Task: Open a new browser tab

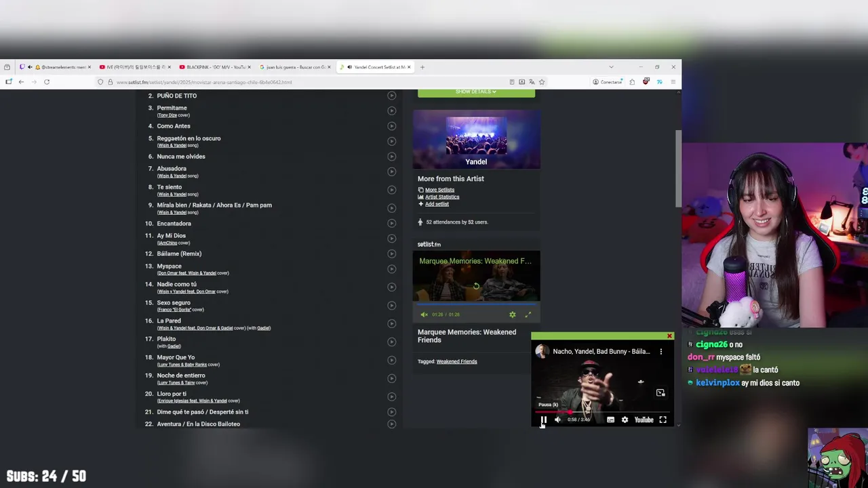Action: (x=422, y=67)
